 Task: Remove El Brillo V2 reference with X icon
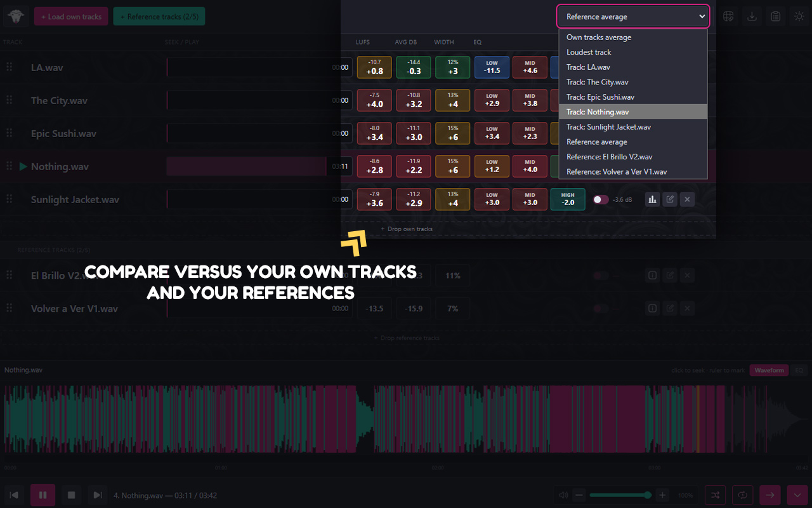point(688,276)
